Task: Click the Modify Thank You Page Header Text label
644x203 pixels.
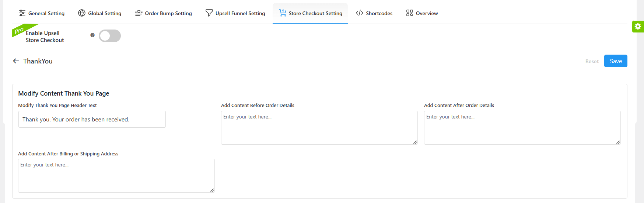Action: (57, 105)
